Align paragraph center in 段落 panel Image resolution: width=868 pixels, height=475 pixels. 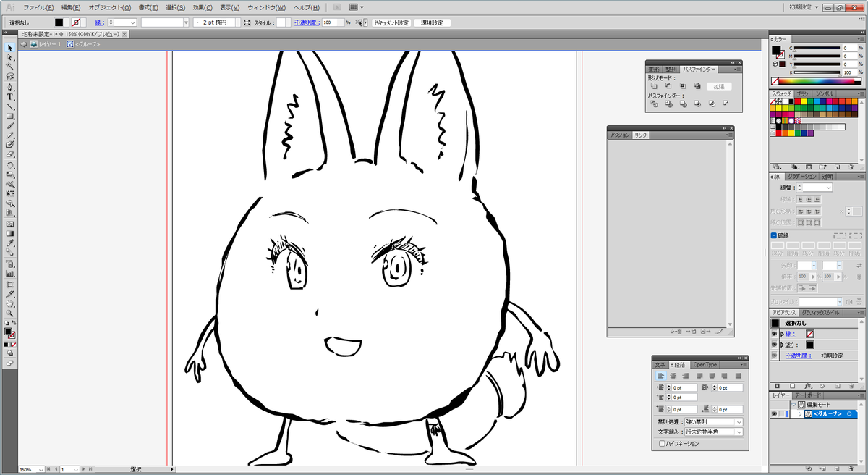pos(673,376)
